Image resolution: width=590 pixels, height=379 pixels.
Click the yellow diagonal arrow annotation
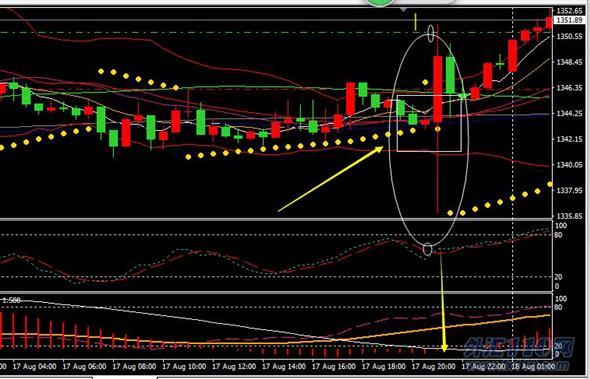pos(330,179)
